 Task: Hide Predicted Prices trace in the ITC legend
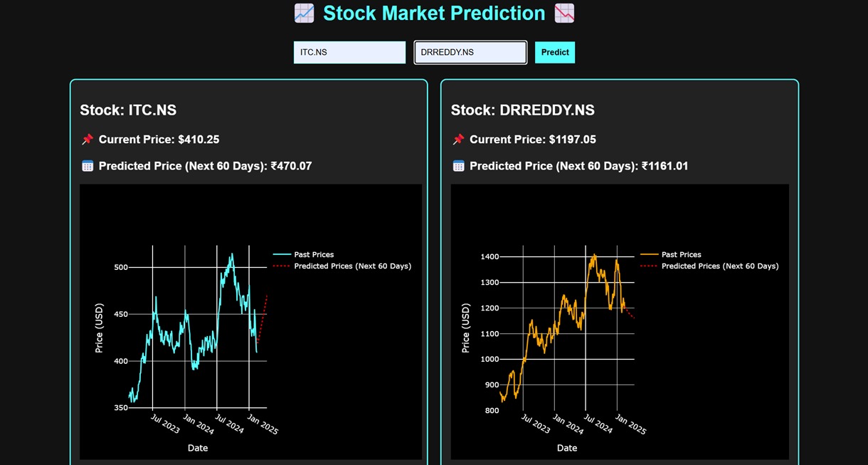[352, 266]
